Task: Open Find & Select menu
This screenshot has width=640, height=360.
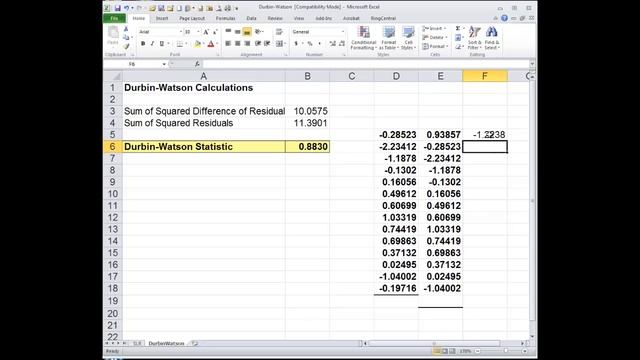Action: 492,38
